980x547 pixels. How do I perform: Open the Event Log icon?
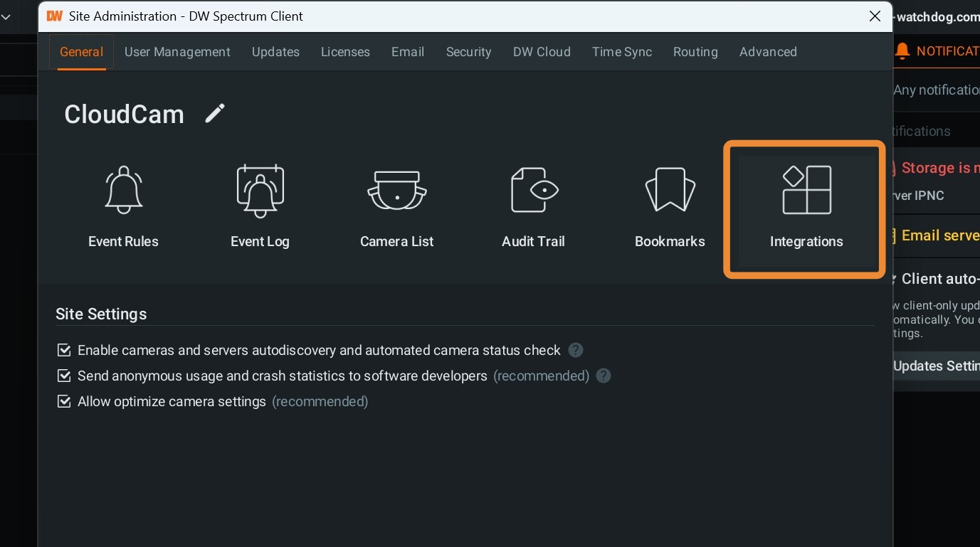(x=260, y=191)
